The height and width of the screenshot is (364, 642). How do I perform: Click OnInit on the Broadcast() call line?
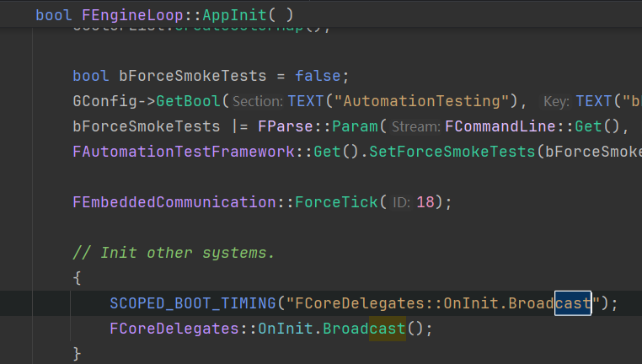(x=286, y=329)
